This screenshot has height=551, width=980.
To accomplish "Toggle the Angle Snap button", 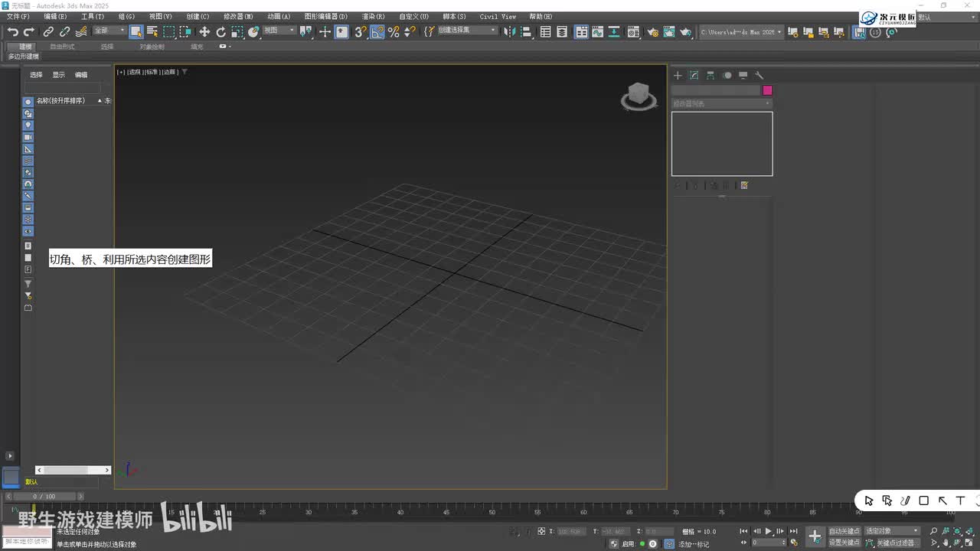I will coord(377,31).
